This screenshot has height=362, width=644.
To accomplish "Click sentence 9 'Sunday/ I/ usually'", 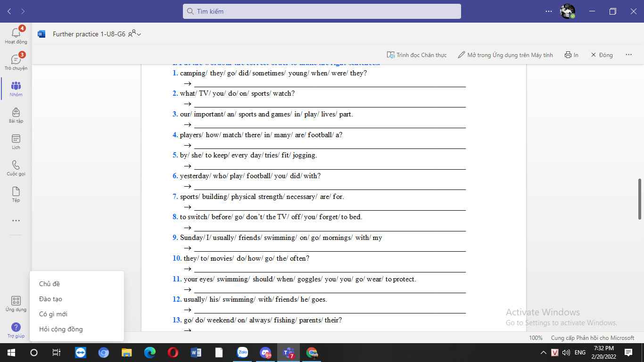I will pyautogui.click(x=207, y=238).
